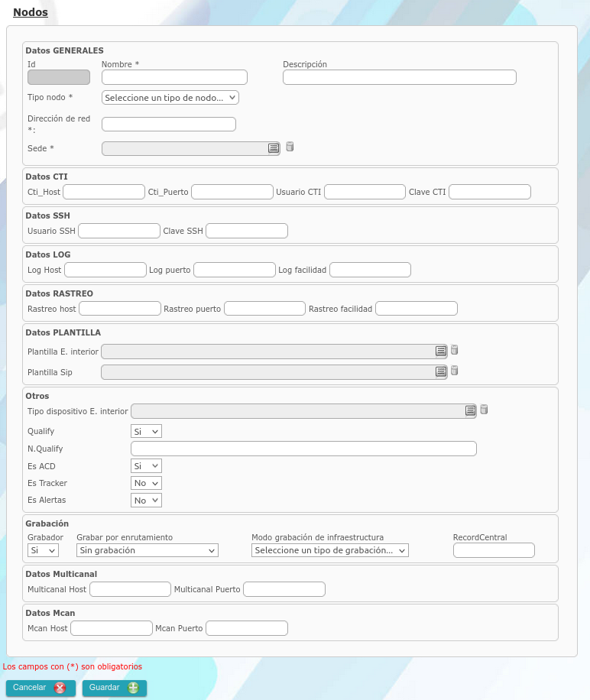
Task: Click the Mcan Puerto input field
Action: click(247, 628)
